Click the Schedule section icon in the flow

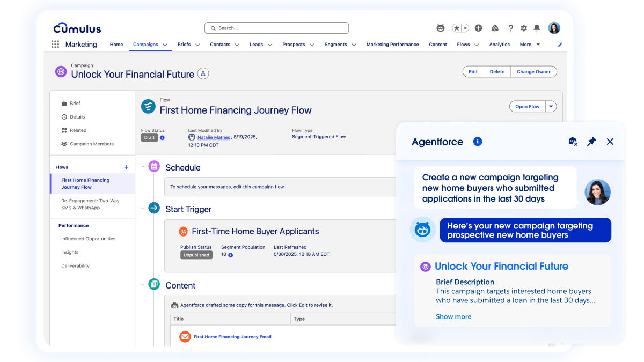[154, 167]
